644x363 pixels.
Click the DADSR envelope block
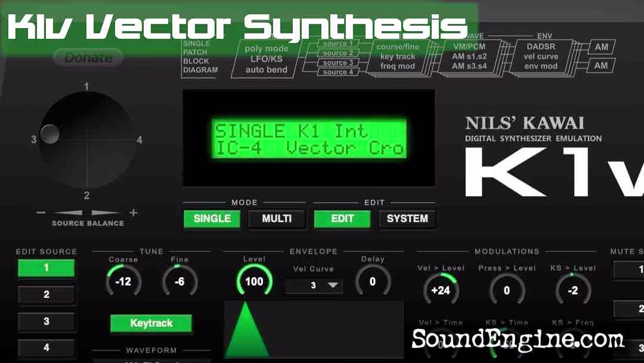click(x=541, y=56)
